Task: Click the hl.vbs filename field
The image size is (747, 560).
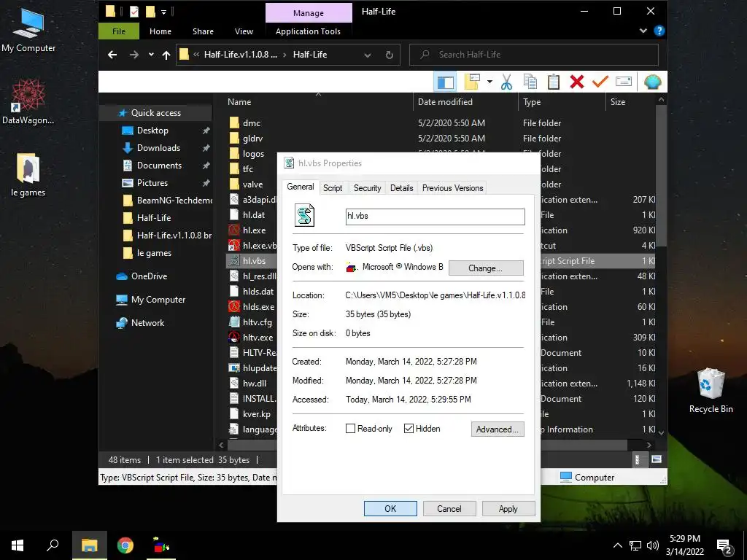Action: point(435,216)
